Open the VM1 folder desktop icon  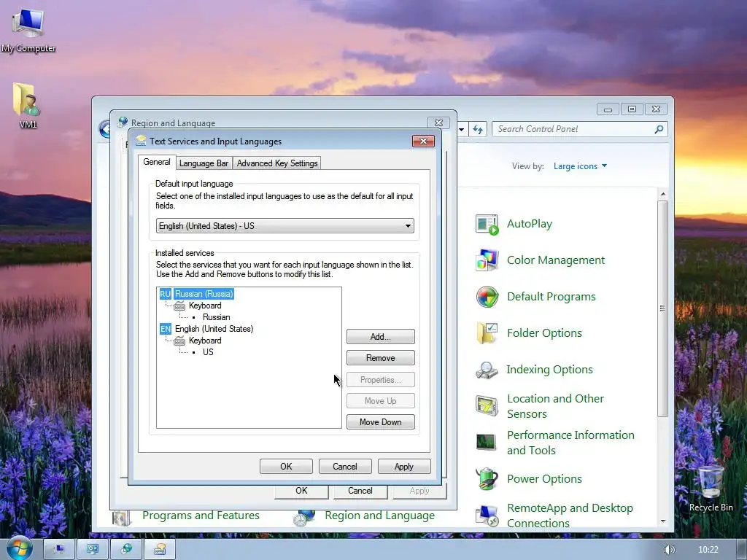click(x=28, y=106)
